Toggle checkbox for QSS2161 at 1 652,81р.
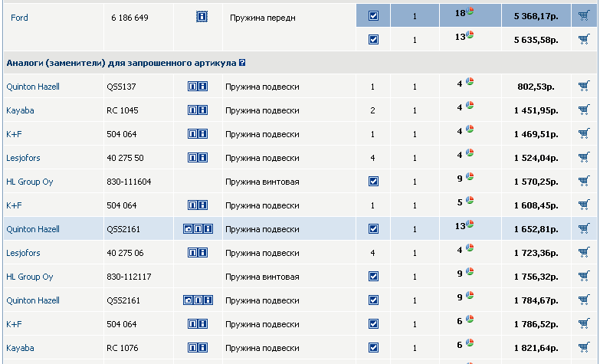600x364 pixels. pos(373,228)
